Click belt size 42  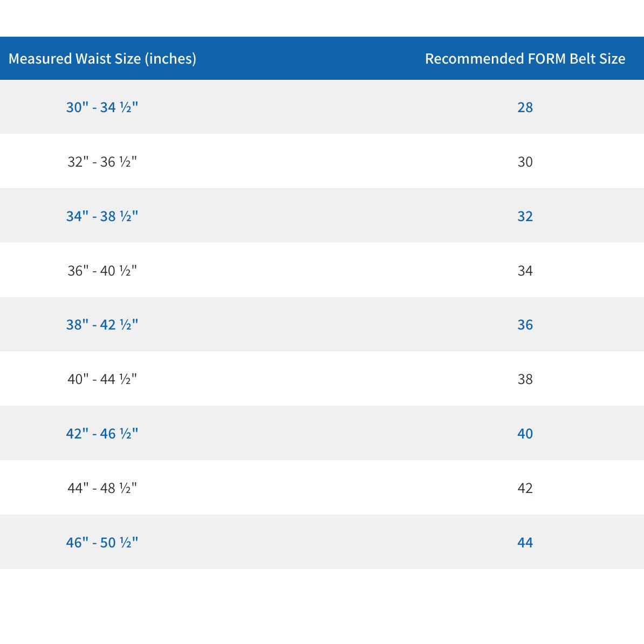pyautogui.click(x=525, y=488)
